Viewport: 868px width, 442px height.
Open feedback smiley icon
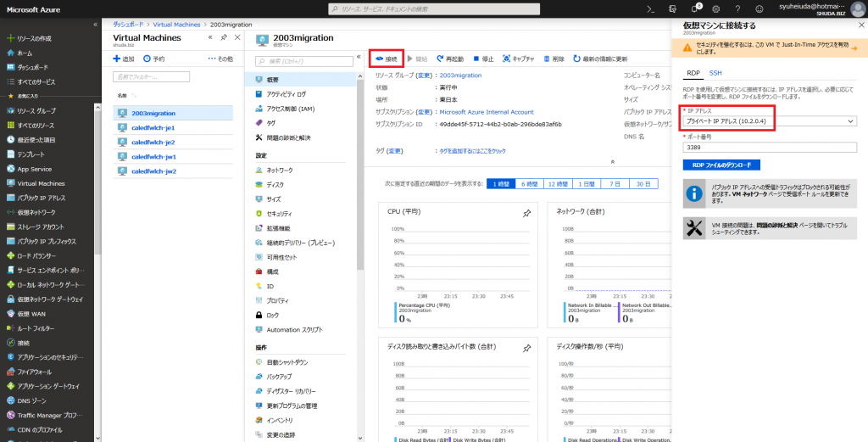tap(759, 8)
